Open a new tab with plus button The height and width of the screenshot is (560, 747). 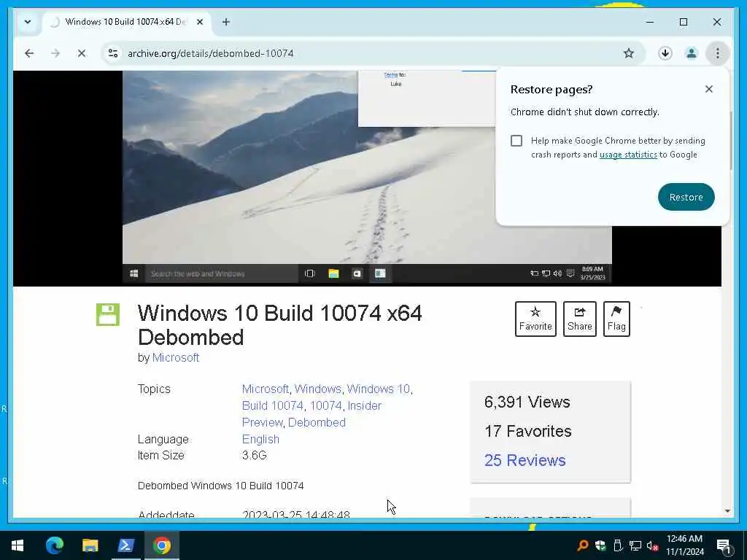[x=226, y=22]
